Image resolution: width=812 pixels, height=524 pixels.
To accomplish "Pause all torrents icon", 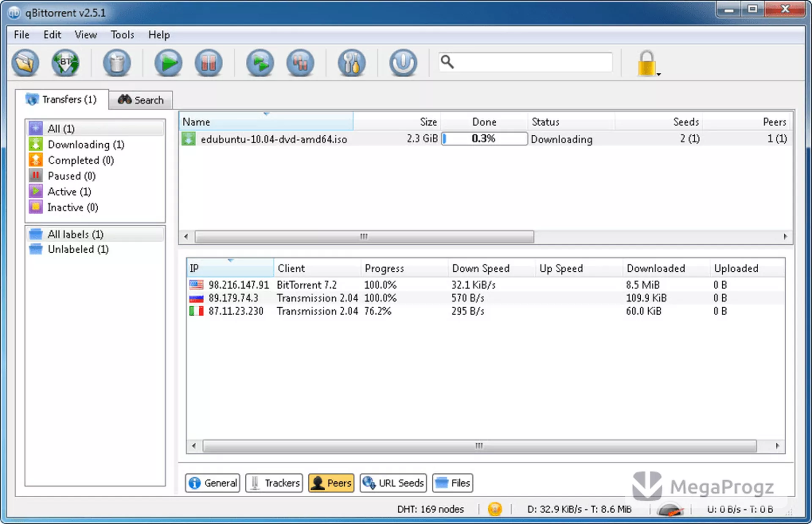I will click(x=300, y=63).
